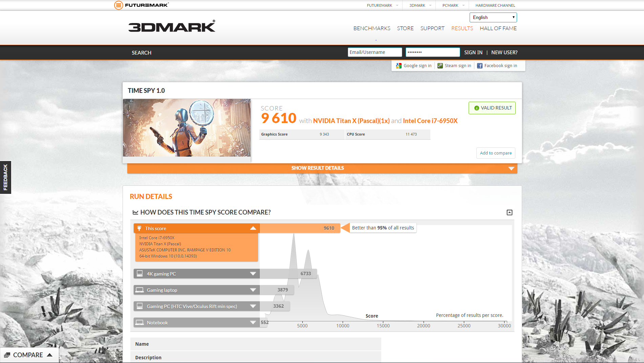This screenshot has height=363, width=644.
Task: Focus the password field
Action: (x=432, y=52)
